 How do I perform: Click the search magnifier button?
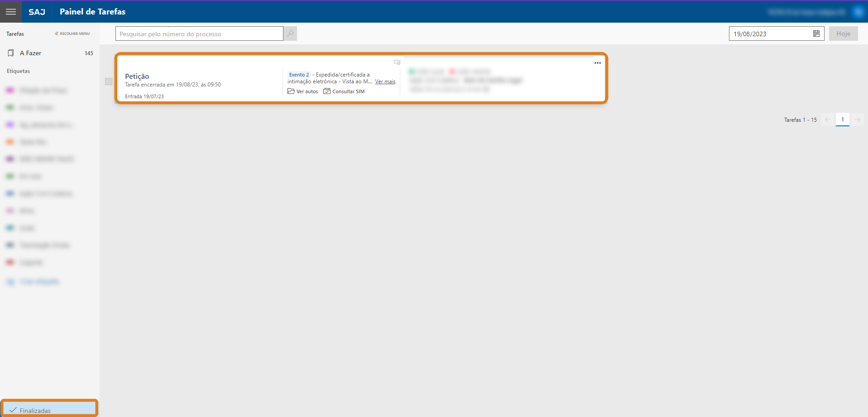(x=290, y=34)
